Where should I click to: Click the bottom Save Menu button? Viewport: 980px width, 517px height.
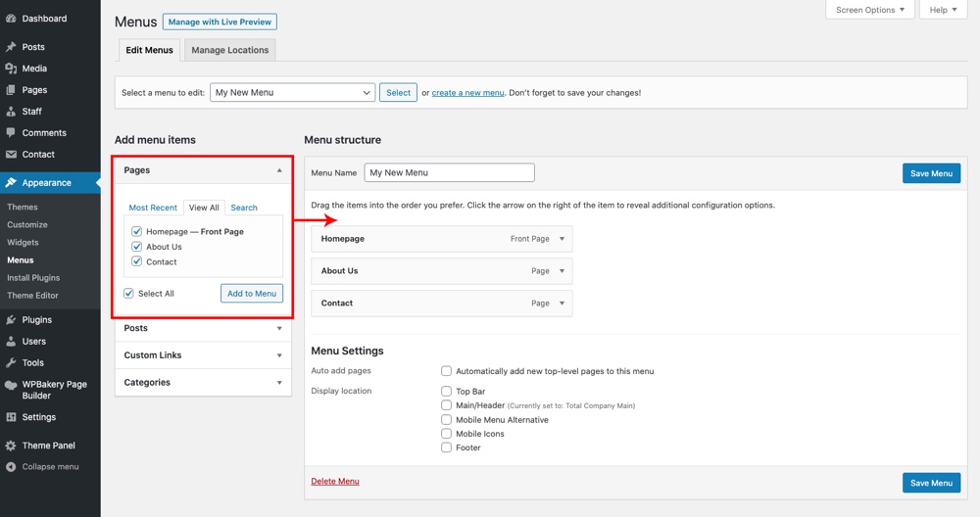[x=931, y=483]
